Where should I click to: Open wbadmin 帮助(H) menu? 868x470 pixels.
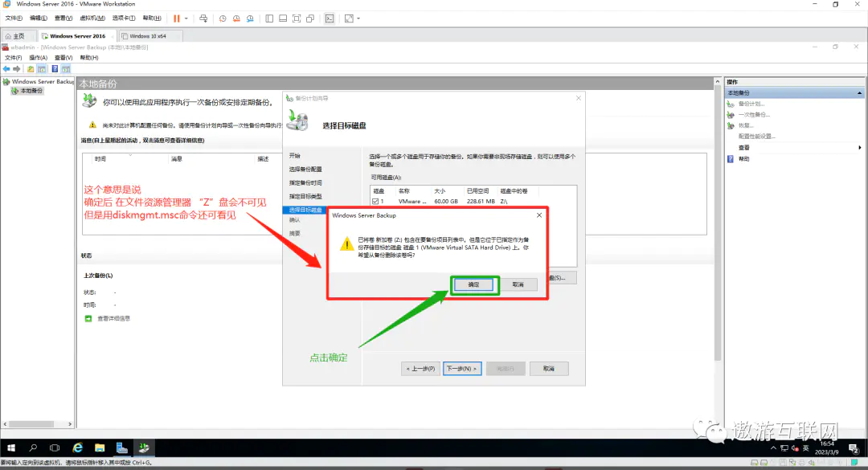(89, 58)
